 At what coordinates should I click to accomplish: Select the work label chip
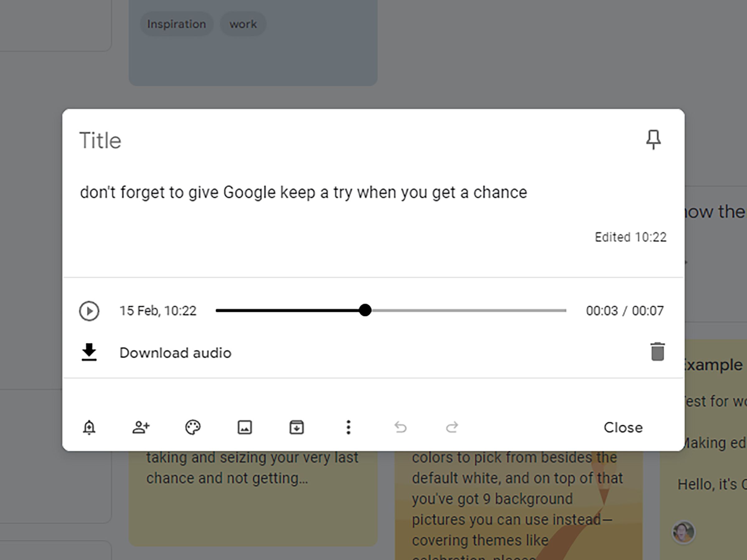(243, 24)
